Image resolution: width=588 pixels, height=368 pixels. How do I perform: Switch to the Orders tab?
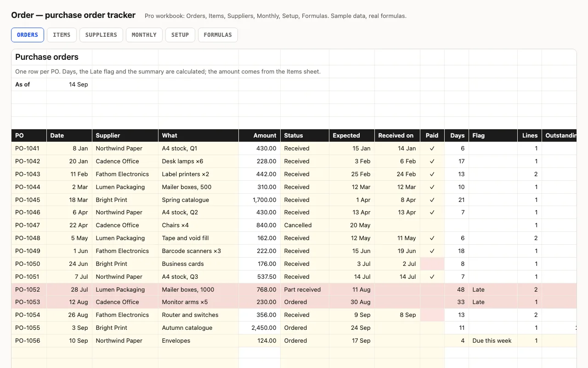28,35
